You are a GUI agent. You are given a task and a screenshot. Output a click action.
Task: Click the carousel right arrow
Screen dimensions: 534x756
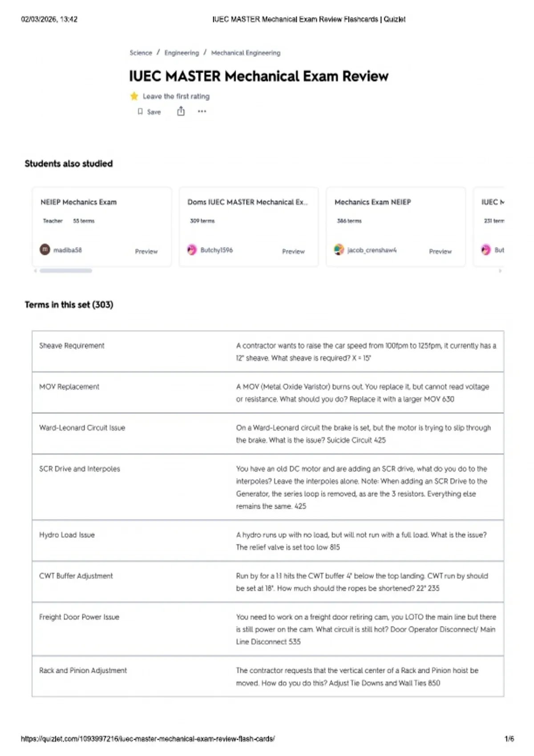(x=500, y=270)
